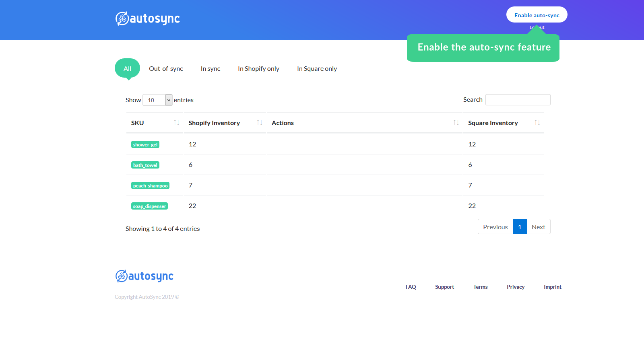Open the Support page

pos(444,286)
